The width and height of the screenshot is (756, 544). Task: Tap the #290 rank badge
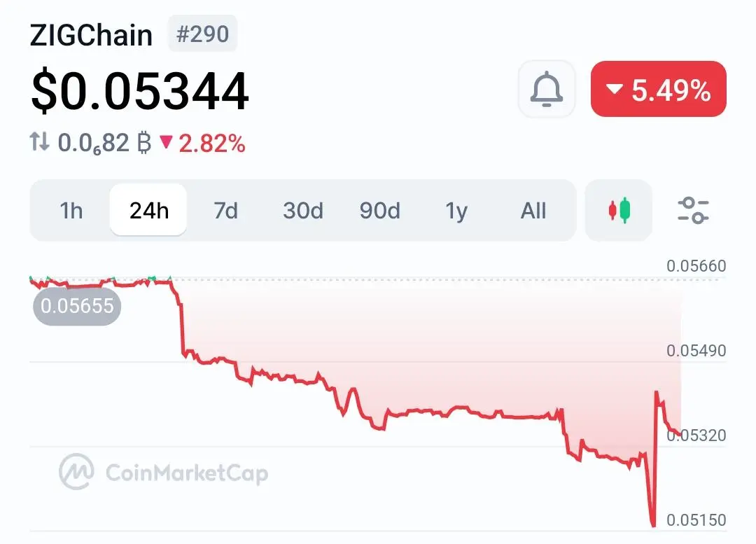pos(202,34)
